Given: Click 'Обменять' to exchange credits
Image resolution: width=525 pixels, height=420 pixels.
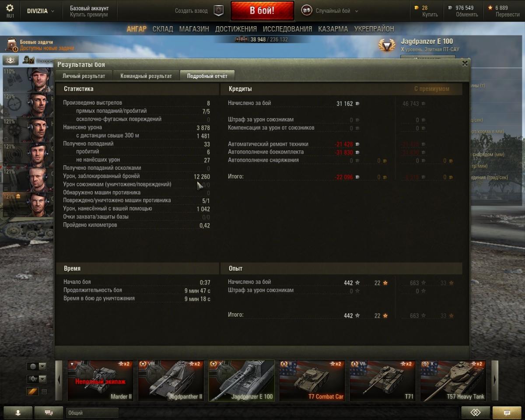Looking at the screenshot, I should click(467, 14).
